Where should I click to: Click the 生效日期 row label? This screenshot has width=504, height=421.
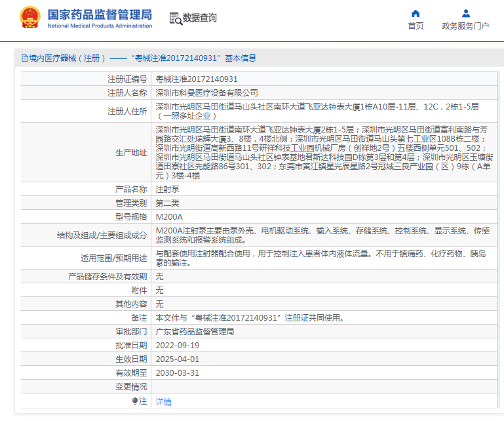[131, 359]
